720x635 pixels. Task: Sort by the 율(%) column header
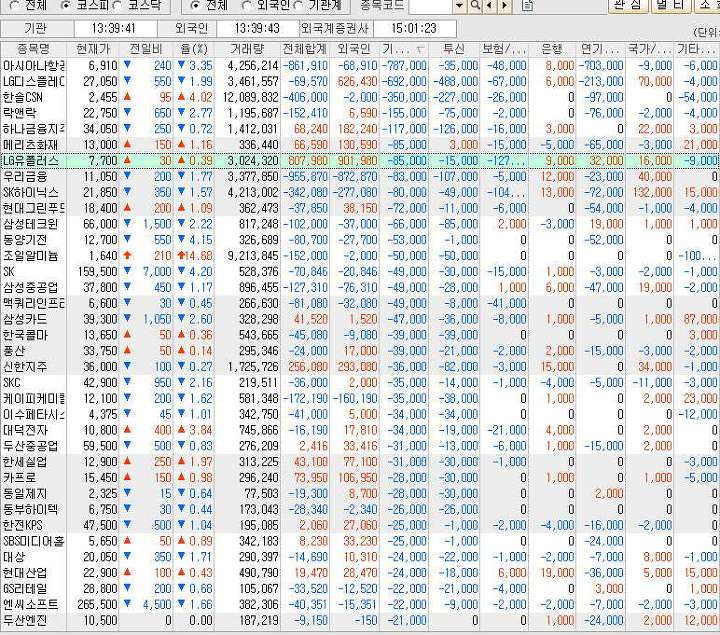pos(194,49)
